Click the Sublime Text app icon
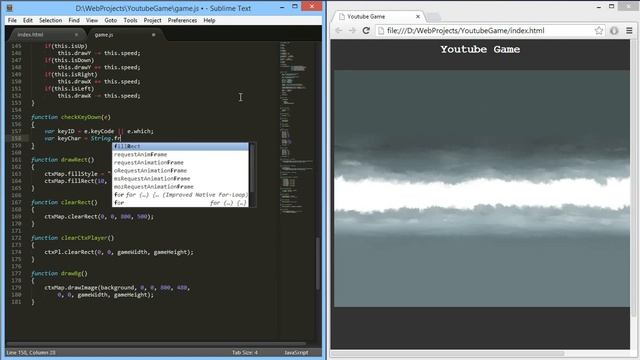 click(10, 8)
